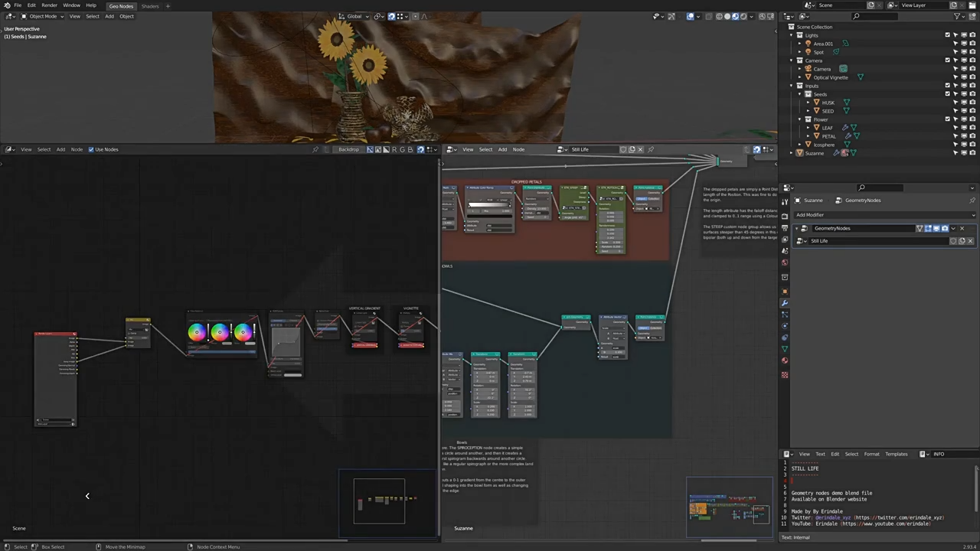
Task: Expand the Suzanne object in the Outliner
Action: pyautogui.click(x=792, y=153)
